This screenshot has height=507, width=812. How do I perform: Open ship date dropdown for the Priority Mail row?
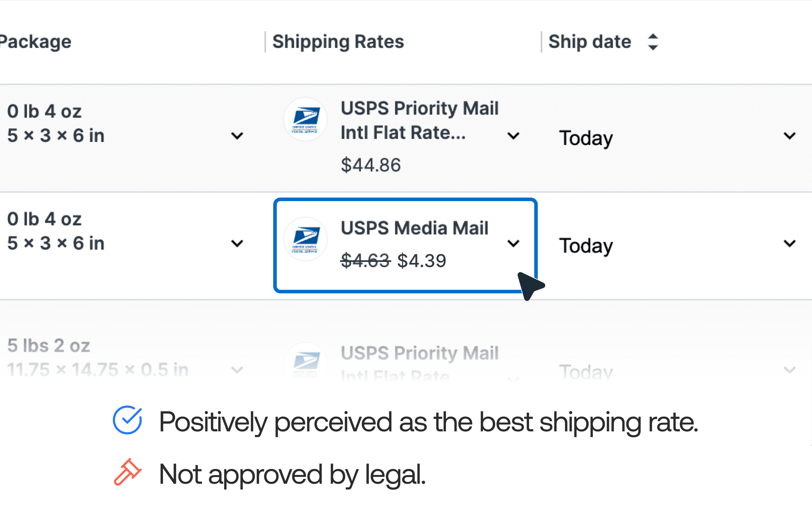(x=790, y=136)
